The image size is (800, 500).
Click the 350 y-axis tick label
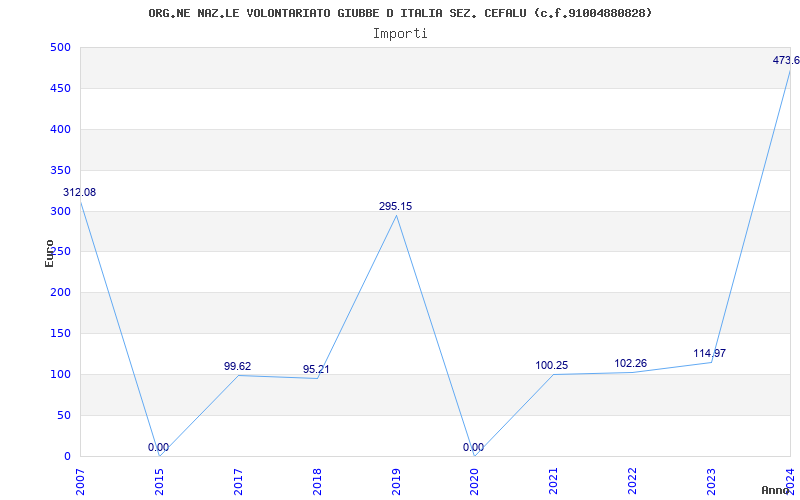(x=60, y=170)
